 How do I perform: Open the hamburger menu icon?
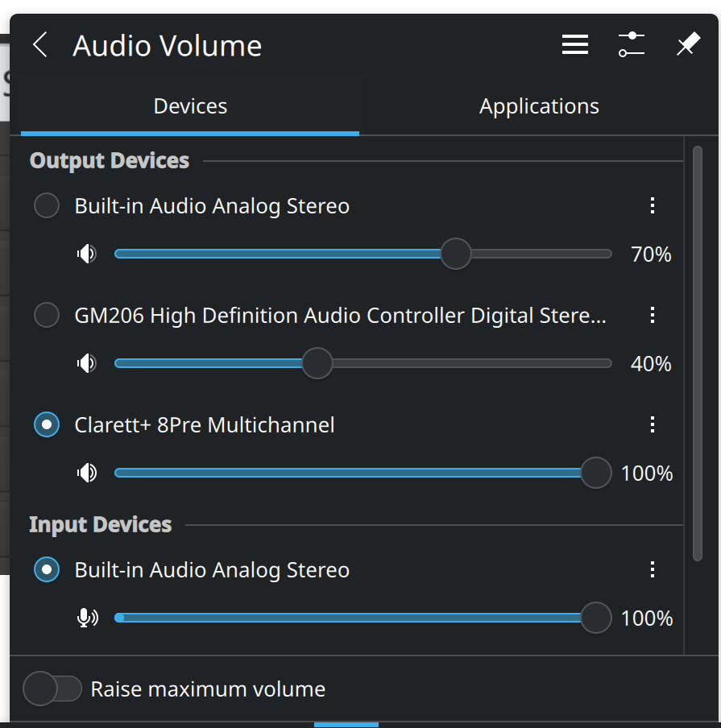coord(574,45)
